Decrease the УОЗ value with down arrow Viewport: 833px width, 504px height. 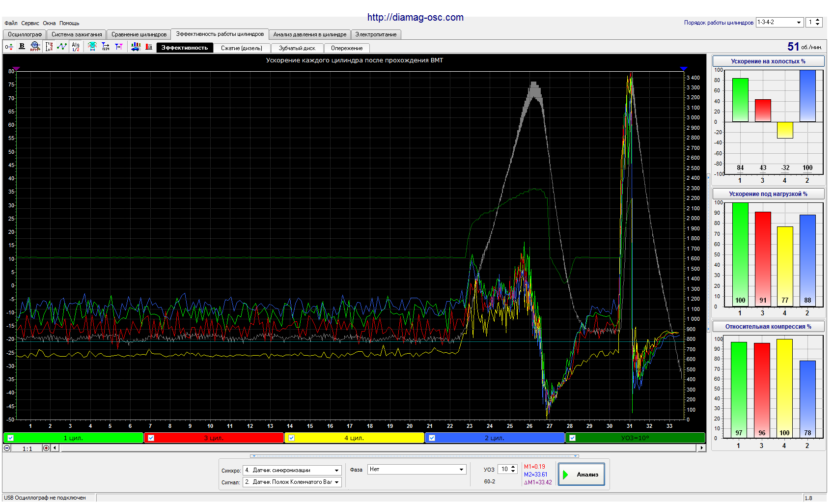point(513,472)
